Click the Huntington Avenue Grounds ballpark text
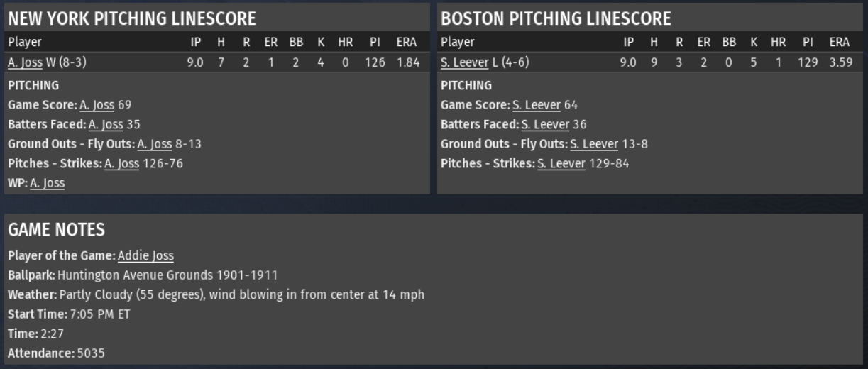The height and width of the screenshot is (369, 868). pos(167,275)
